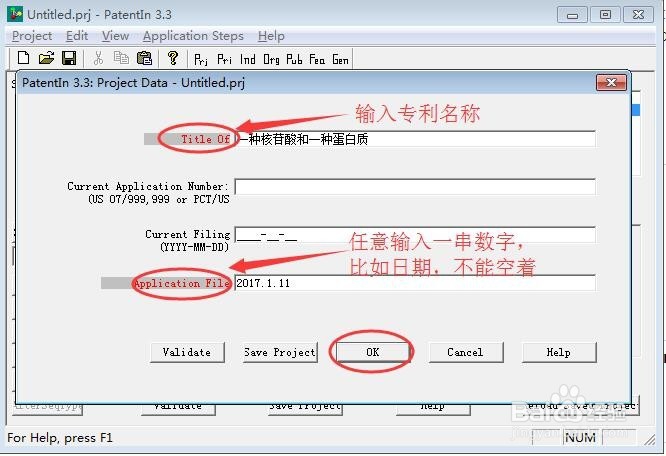The image size is (666, 456).
Task: Select the Pub toolbar button
Action: pyautogui.click(x=294, y=59)
